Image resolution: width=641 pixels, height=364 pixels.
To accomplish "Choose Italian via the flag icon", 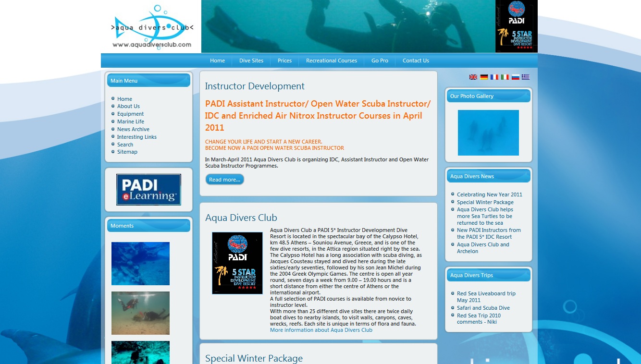I will [505, 76].
